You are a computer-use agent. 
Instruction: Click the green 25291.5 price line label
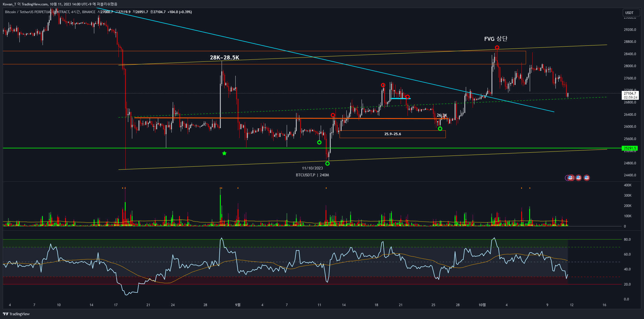point(630,148)
